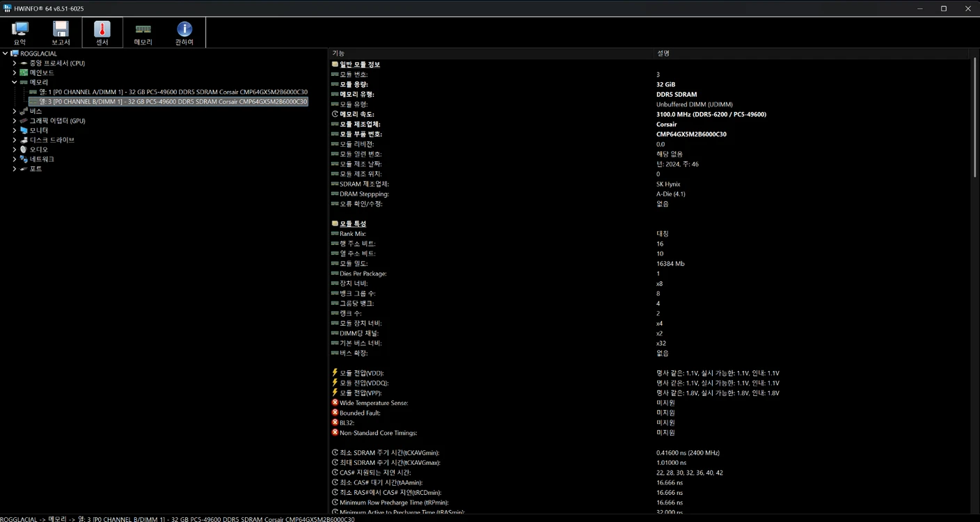Open the 관하여 blue info icon
Viewport: 980px width, 522px height.
pyautogui.click(x=184, y=33)
